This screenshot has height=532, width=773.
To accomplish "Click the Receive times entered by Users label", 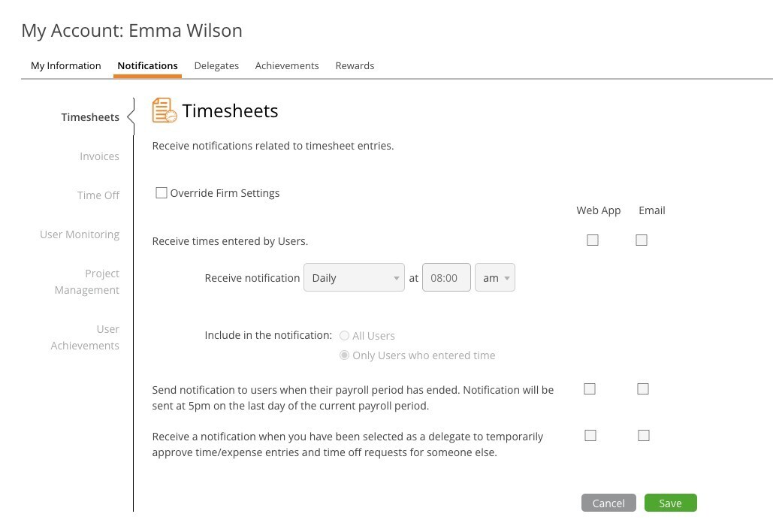I will point(230,241).
